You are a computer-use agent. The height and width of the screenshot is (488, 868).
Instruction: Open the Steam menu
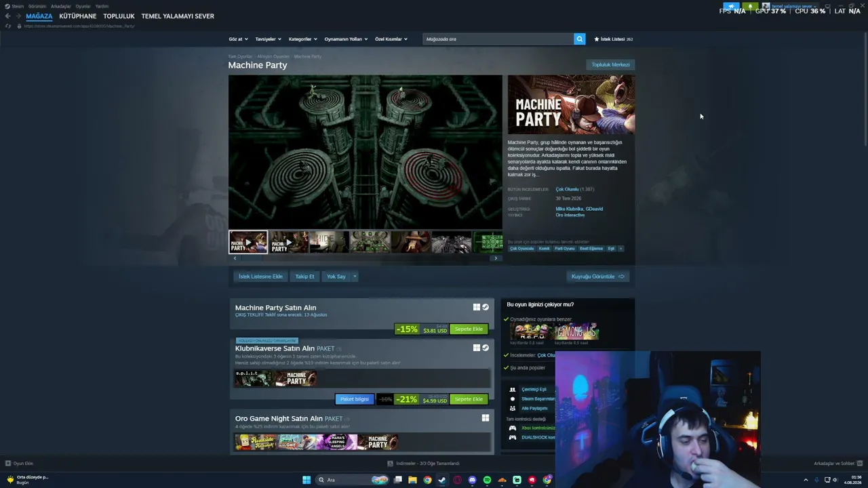[x=18, y=6]
